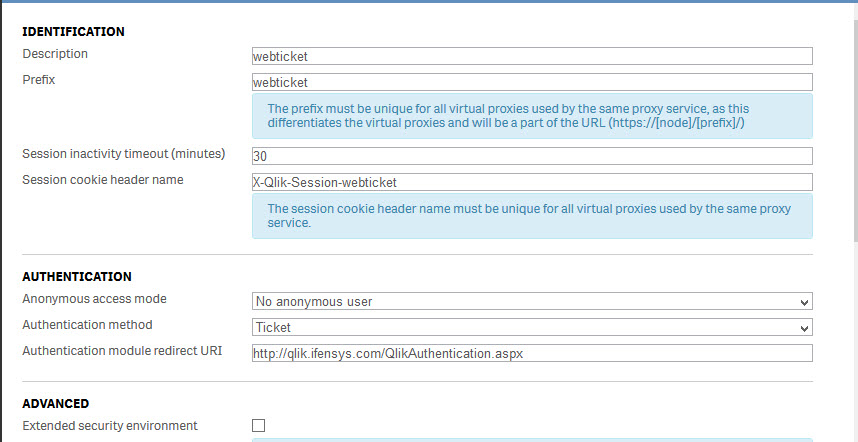The image size is (858, 442).
Task: Click the Authentication module redirect URI field
Action: (531, 353)
